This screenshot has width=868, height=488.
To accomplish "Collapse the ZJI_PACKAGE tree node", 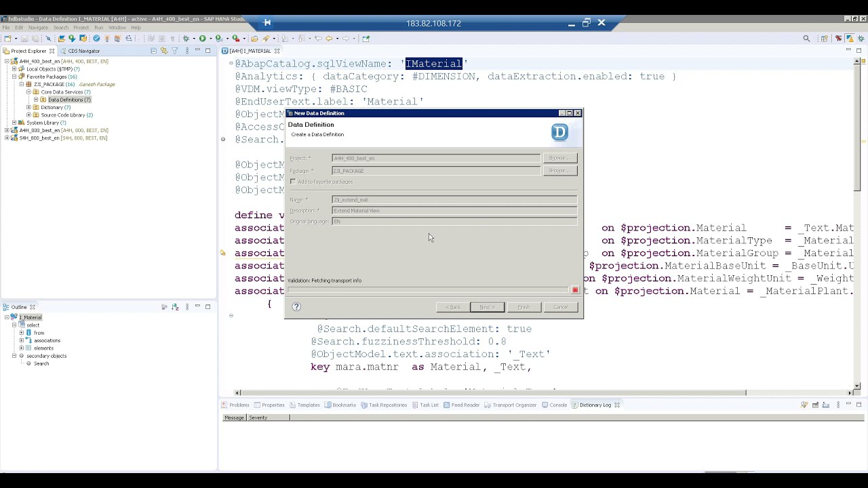I will [21, 84].
